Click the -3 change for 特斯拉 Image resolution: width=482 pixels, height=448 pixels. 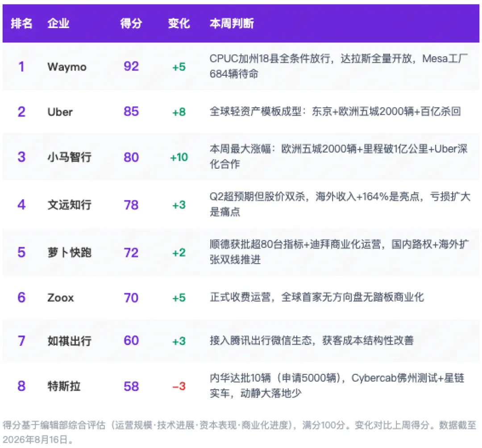[179, 386]
